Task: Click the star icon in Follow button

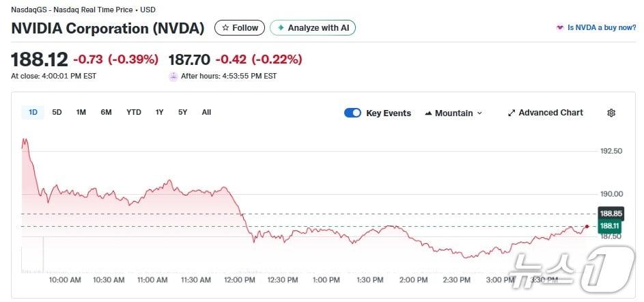Action: [225, 28]
